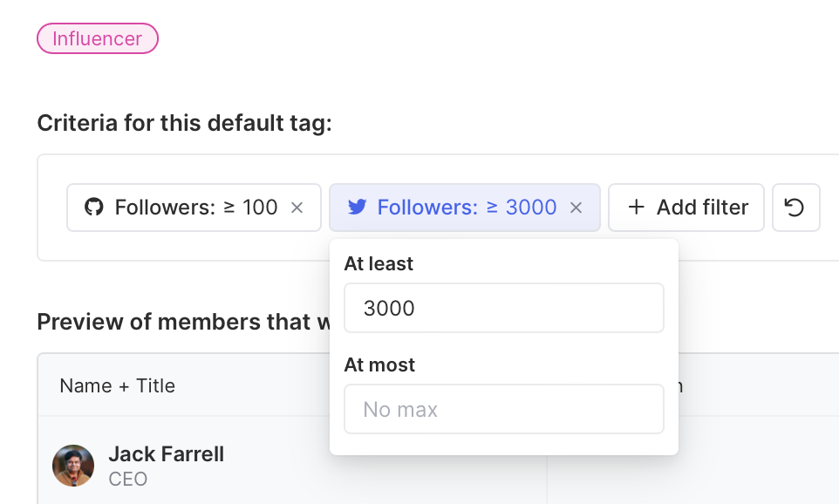
Task: Click the CEO title under Jack Farrell
Action: coord(128,479)
